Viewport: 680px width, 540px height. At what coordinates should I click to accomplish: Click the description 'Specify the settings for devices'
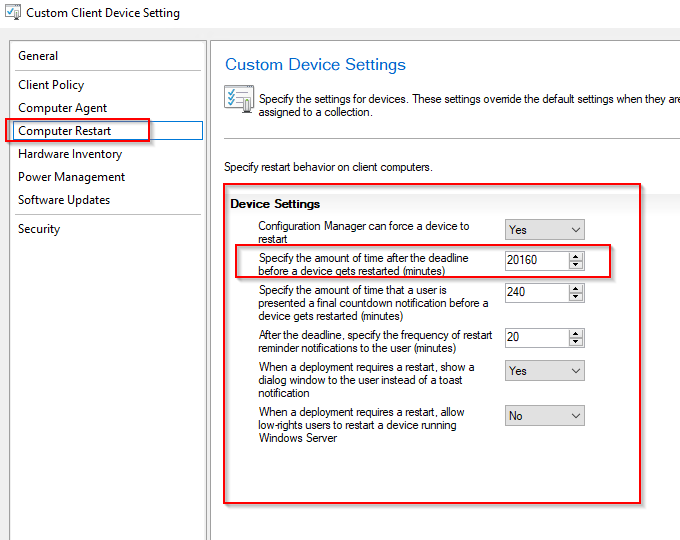click(x=468, y=105)
